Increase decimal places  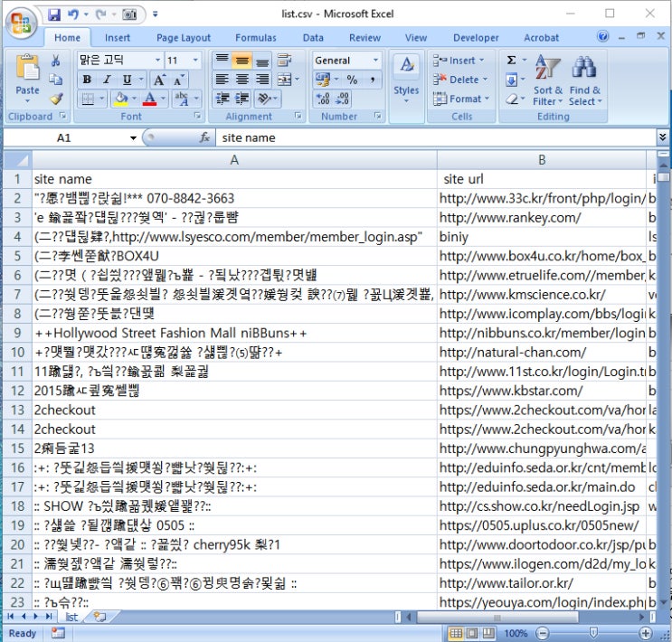pos(323,99)
